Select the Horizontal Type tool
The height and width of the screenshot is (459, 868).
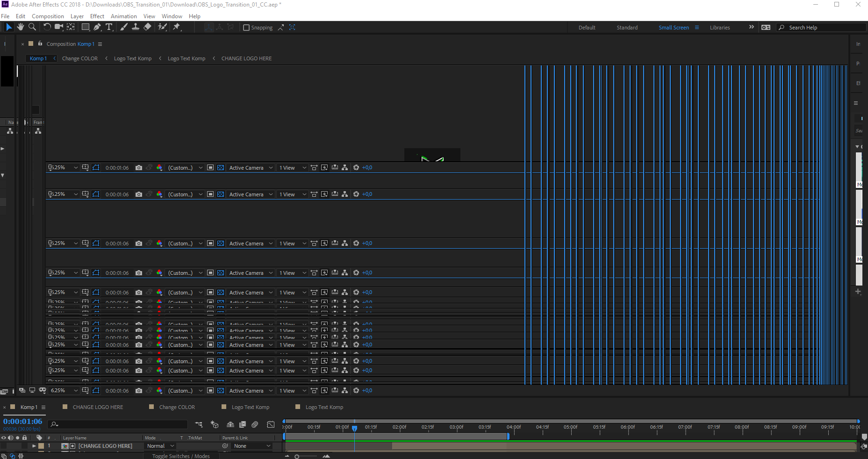(109, 27)
